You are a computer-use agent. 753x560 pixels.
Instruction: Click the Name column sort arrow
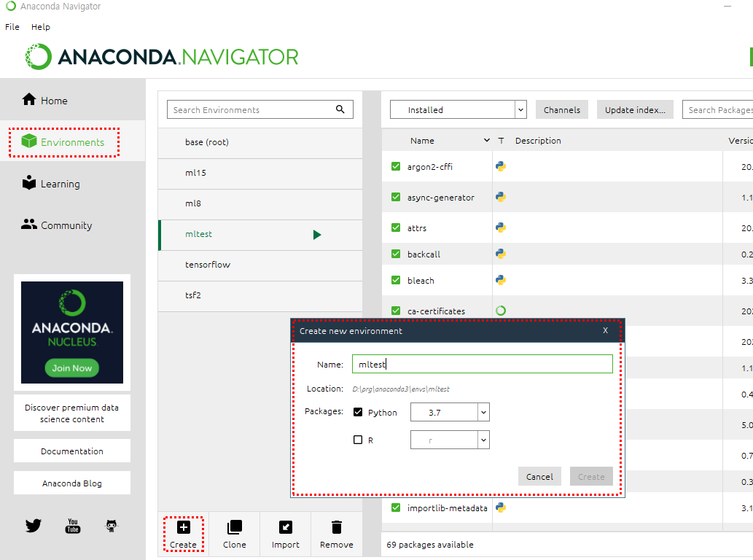point(486,140)
